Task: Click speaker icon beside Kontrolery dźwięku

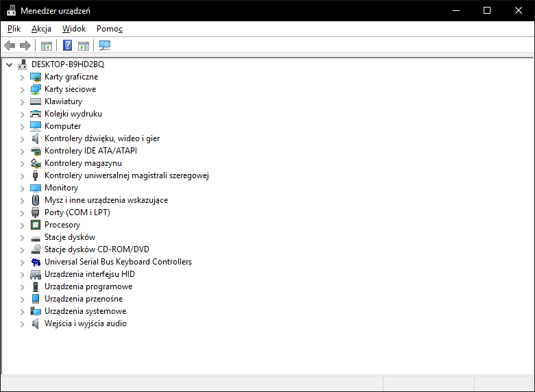Action: pyautogui.click(x=36, y=138)
